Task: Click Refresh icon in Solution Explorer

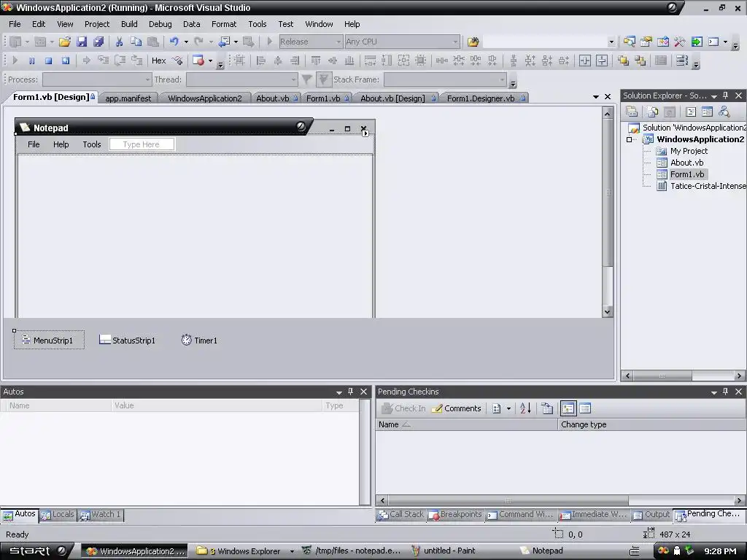Action: click(x=670, y=112)
